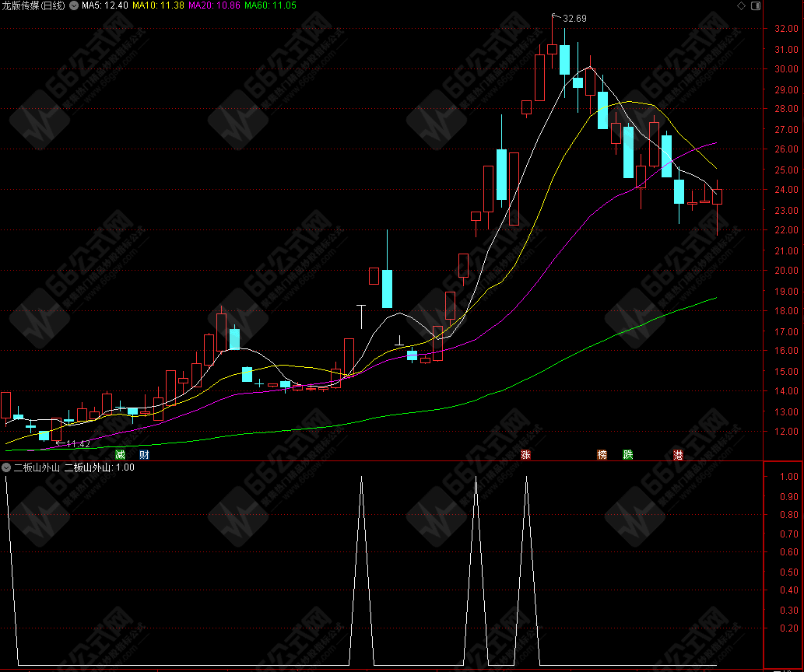The width and height of the screenshot is (804, 672).
Task: Click the 12.00 price axis label
Action: click(787, 432)
